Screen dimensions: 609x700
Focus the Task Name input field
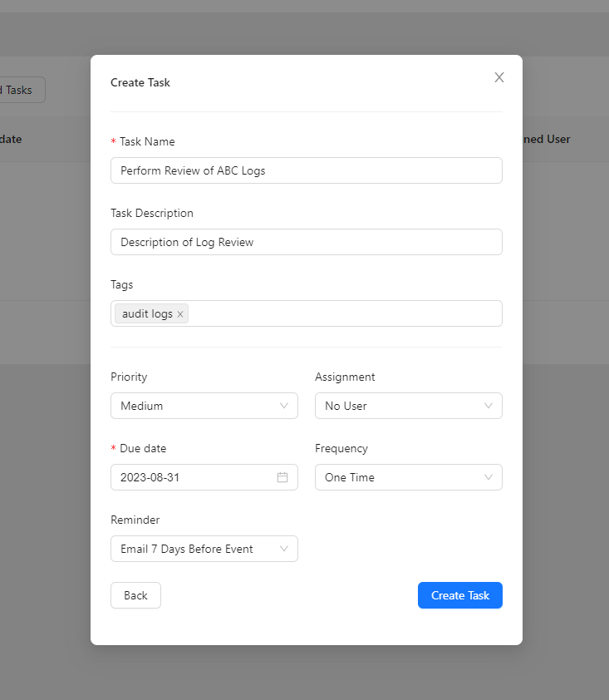click(x=306, y=170)
